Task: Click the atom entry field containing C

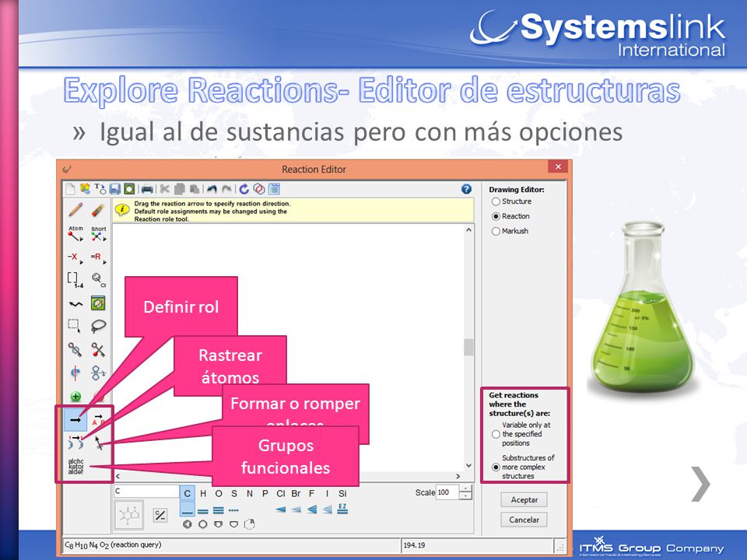Action: pos(146,492)
